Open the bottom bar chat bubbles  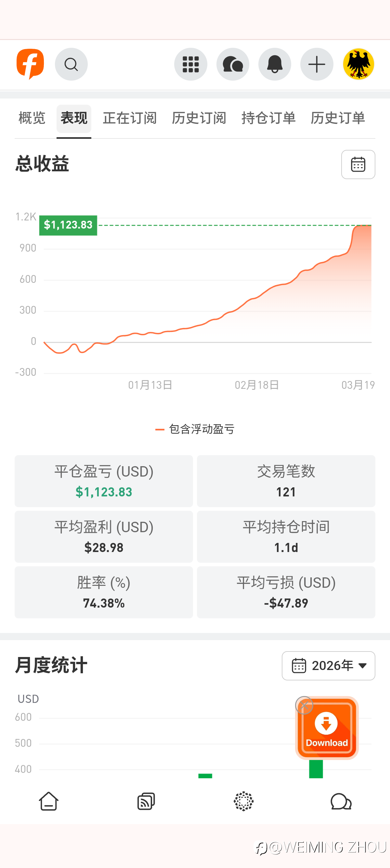coord(341,801)
